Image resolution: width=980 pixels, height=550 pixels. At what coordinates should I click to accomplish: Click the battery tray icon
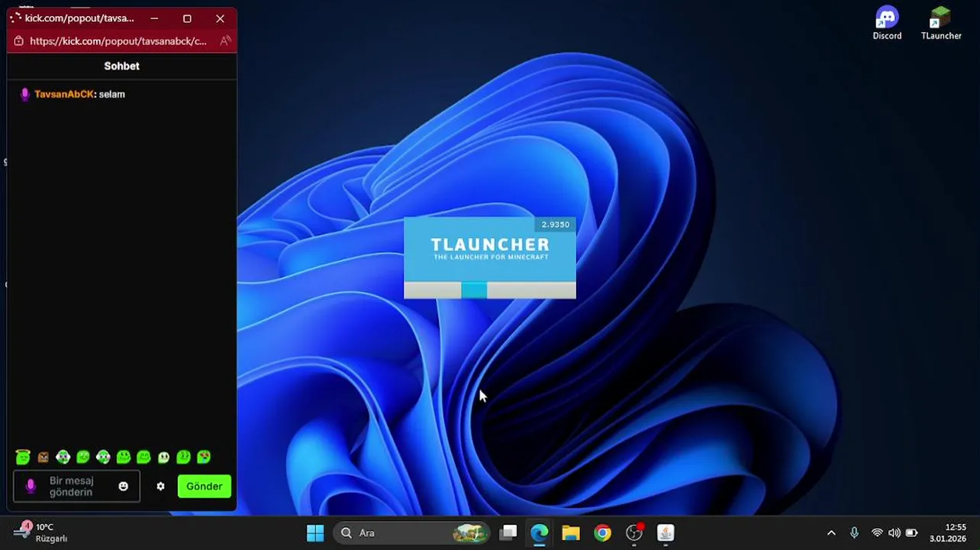[911, 533]
